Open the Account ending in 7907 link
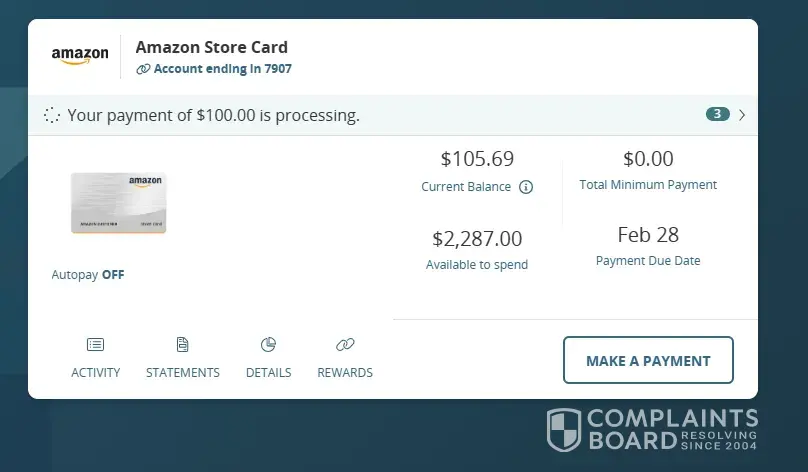This screenshot has height=472, width=808. (222, 69)
